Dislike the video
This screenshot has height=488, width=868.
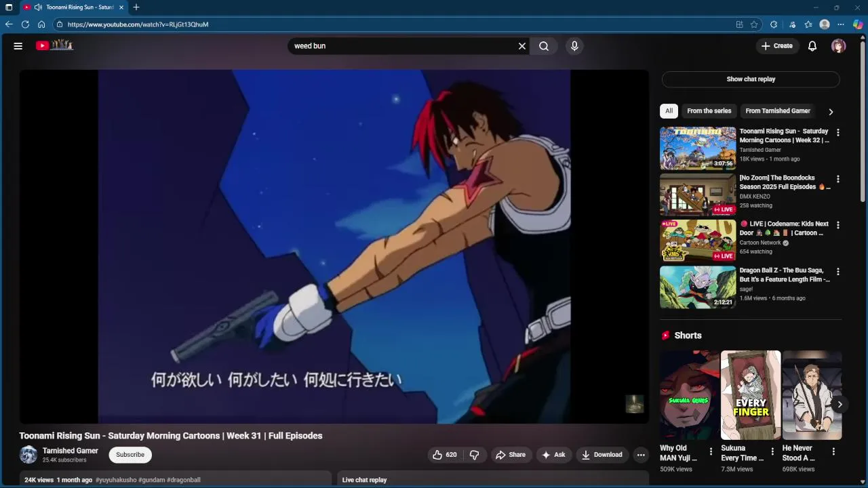[x=475, y=455]
